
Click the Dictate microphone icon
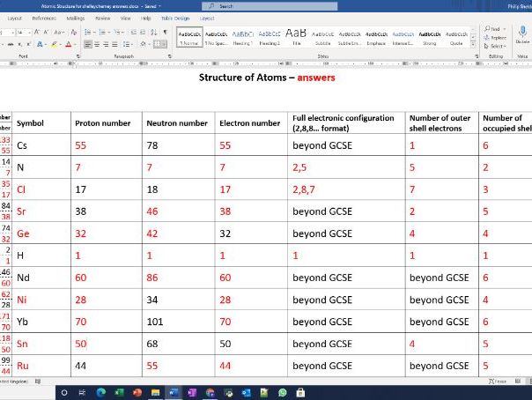521,33
